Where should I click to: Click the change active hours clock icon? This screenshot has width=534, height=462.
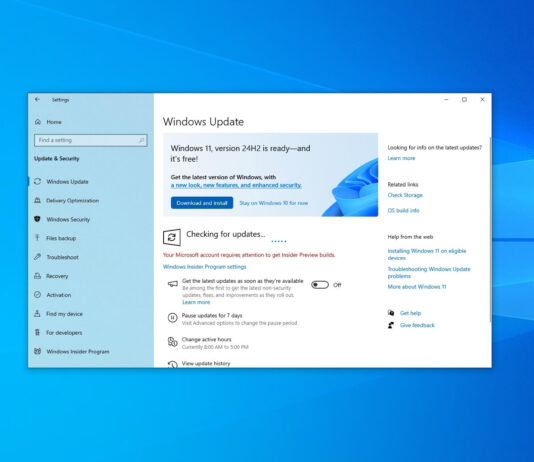coord(173,342)
